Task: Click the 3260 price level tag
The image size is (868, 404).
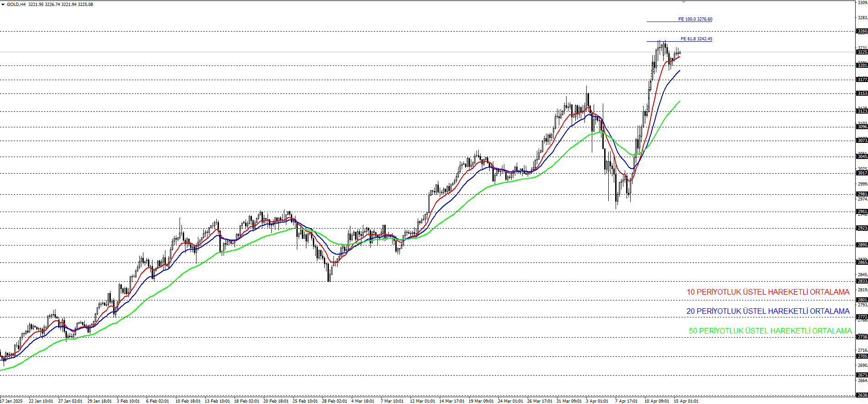Action: tap(862, 32)
